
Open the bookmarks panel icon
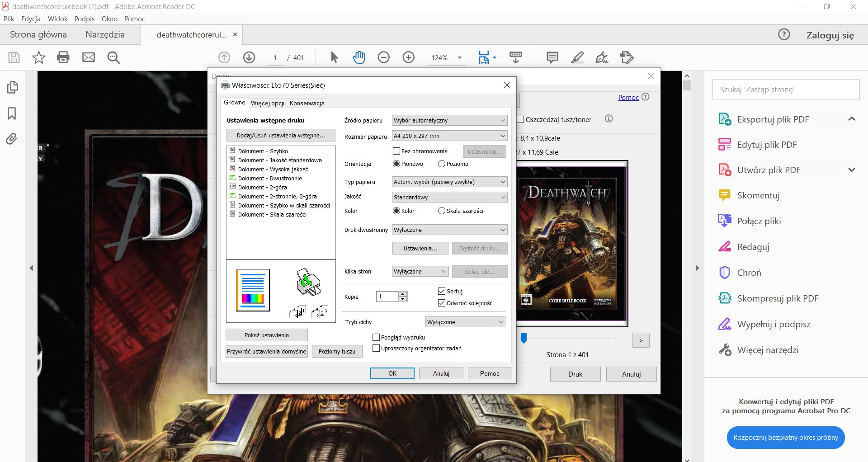point(12,113)
